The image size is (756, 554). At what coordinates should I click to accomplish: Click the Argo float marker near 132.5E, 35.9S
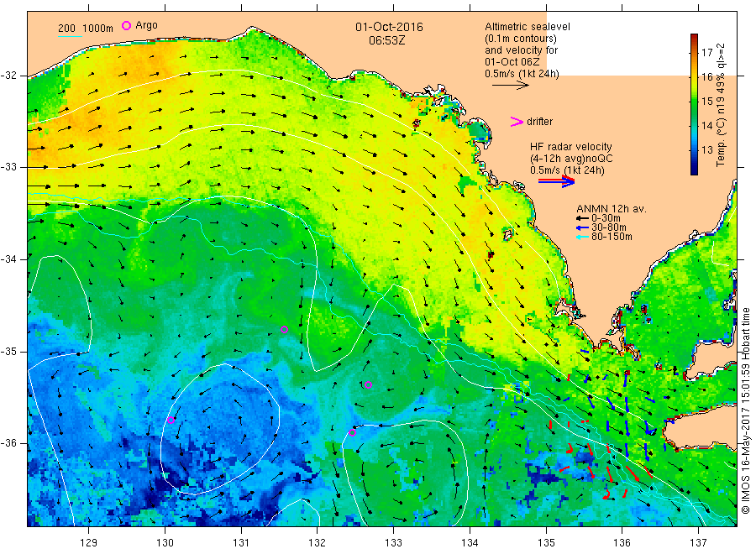[353, 432]
